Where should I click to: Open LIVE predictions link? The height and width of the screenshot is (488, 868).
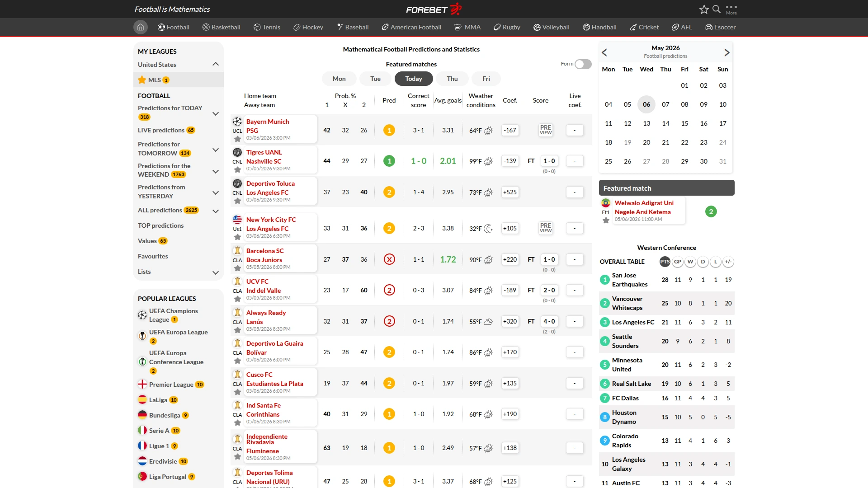pyautogui.click(x=161, y=130)
